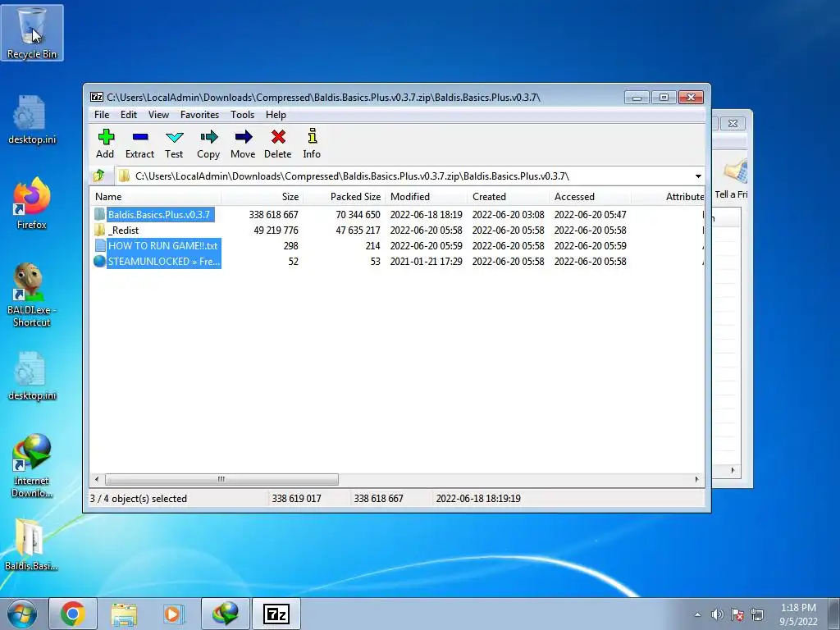The image size is (840, 630).
Task: Sort by Packed Size column header
Action: click(x=344, y=197)
